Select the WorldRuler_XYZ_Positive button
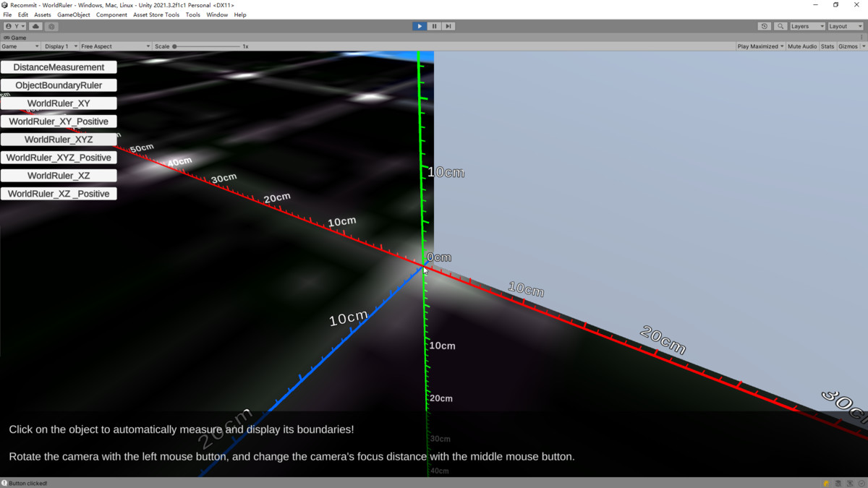868x488 pixels. coord(59,158)
